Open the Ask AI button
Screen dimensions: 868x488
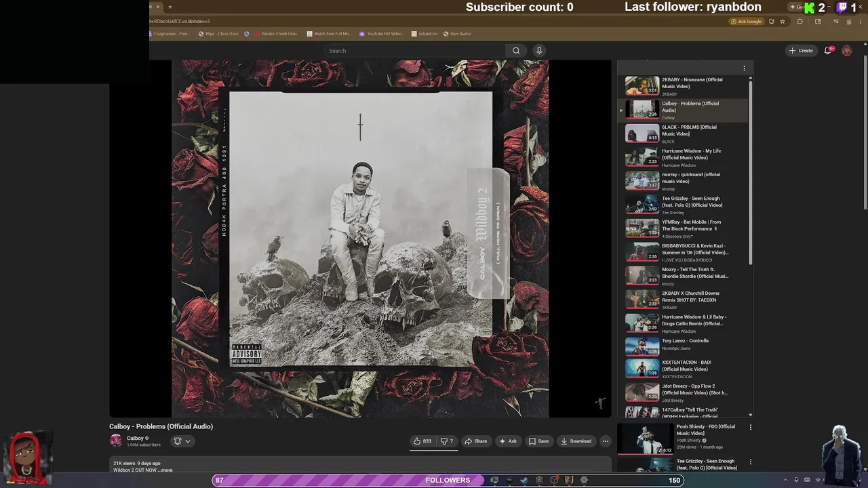coord(508,441)
